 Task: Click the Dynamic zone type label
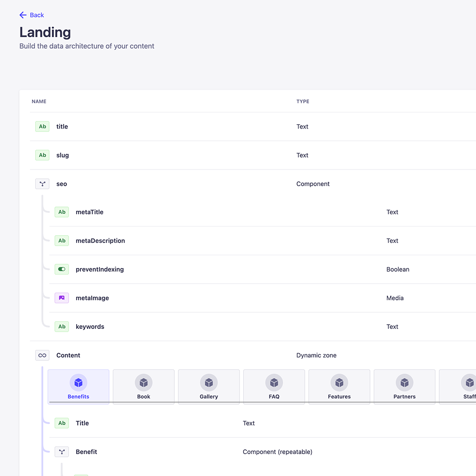317,355
